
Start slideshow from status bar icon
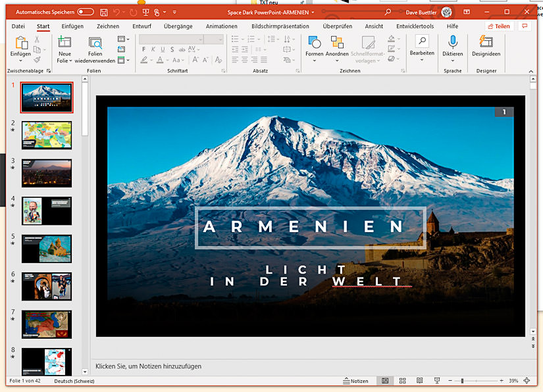click(x=437, y=381)
